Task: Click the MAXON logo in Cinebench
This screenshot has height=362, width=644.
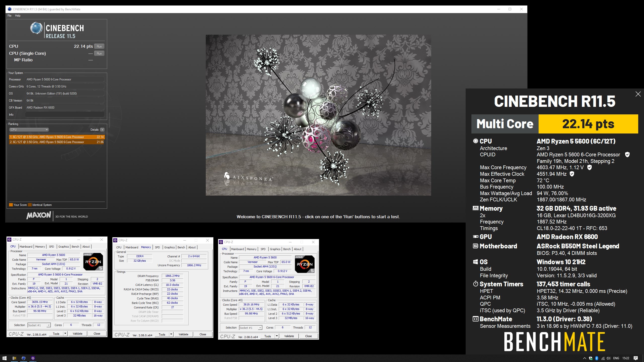Action: tap(39, 215)
